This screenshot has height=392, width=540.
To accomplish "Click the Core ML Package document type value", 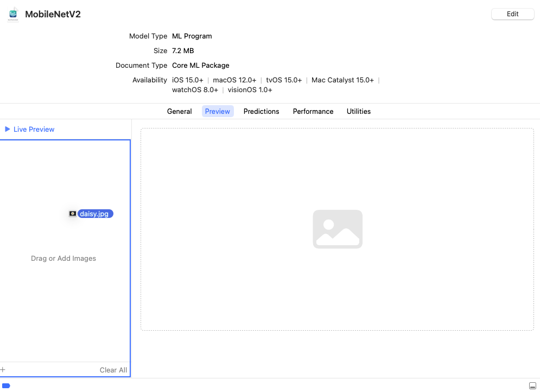I will pos(200,66).
